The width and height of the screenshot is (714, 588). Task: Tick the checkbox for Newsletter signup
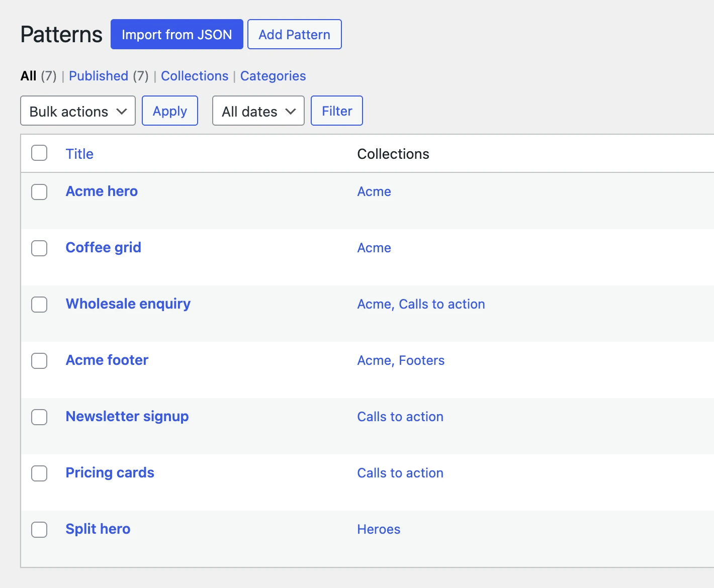coord(39,417)
